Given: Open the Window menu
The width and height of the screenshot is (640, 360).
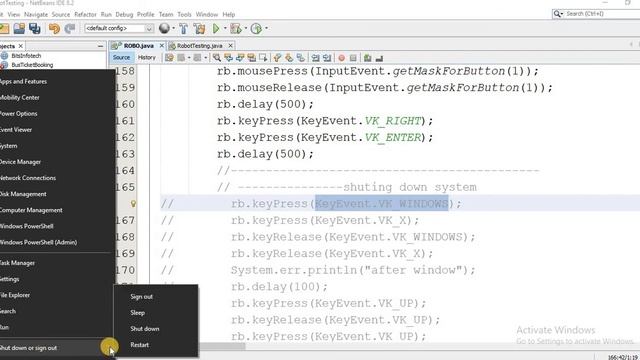Looking at the screenshot, I should point(207,14).
